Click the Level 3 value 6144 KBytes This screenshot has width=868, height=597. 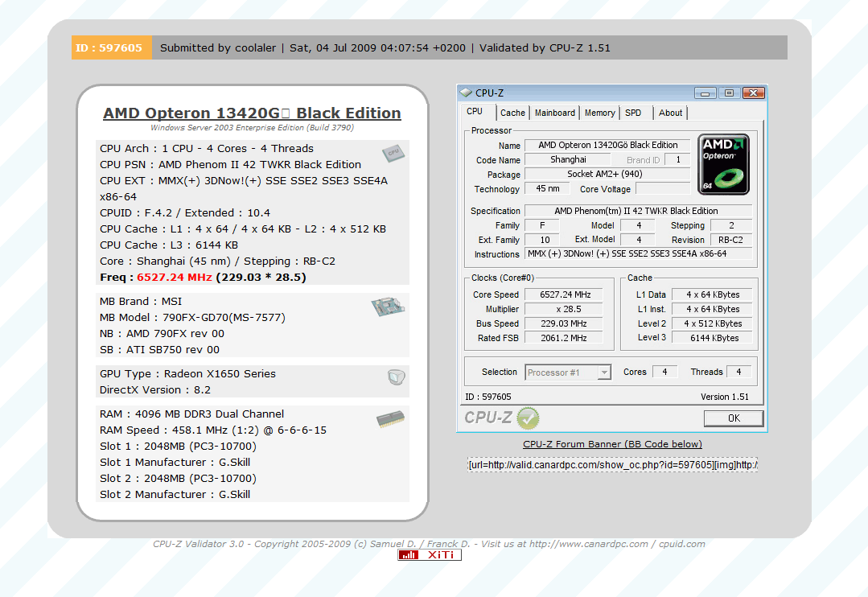[x=713, y=338]
